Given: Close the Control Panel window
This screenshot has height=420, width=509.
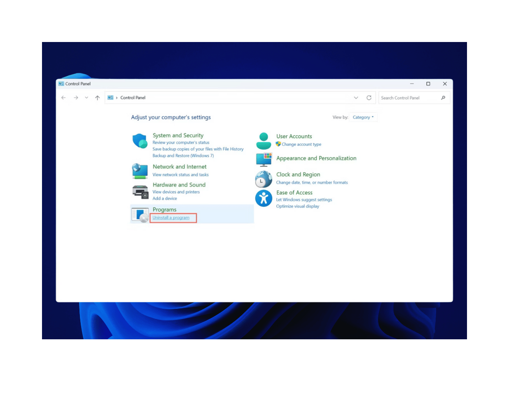Looking at the screenshot, I should pyautogui.click(x=445, y=84).
